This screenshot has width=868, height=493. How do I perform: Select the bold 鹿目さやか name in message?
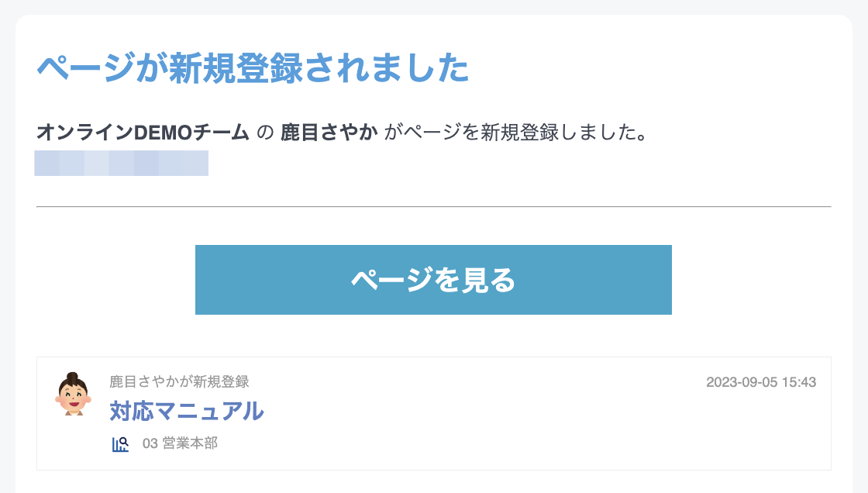click(x=329, y=133)
